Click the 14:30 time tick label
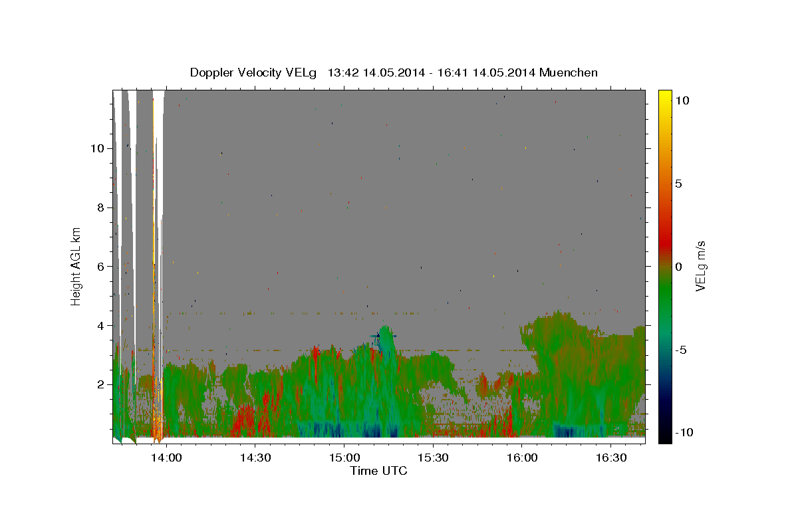This screenshot has height=532, width=798. click(255, 458)
